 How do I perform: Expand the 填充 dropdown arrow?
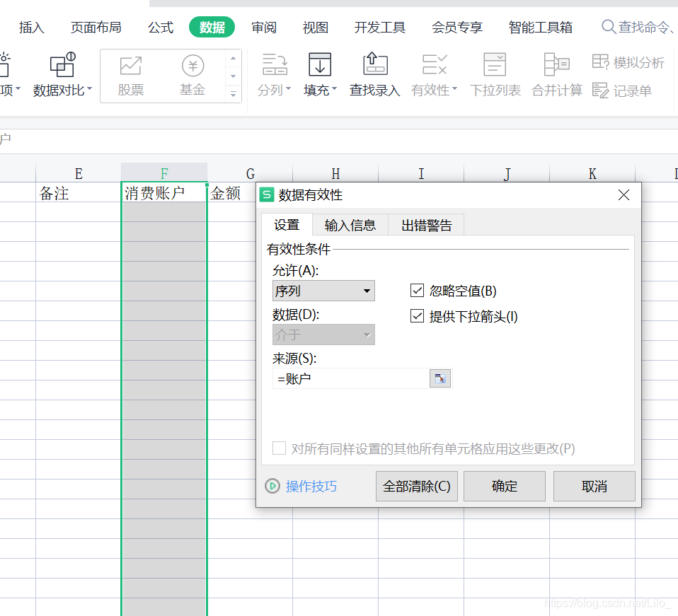pyautogui.click(x=334, y=89)
